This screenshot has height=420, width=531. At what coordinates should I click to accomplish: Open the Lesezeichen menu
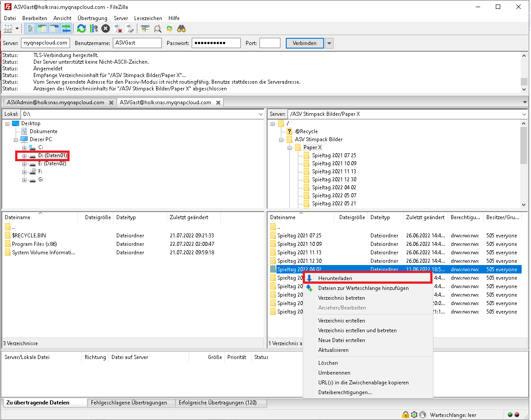tap(148, 18)
